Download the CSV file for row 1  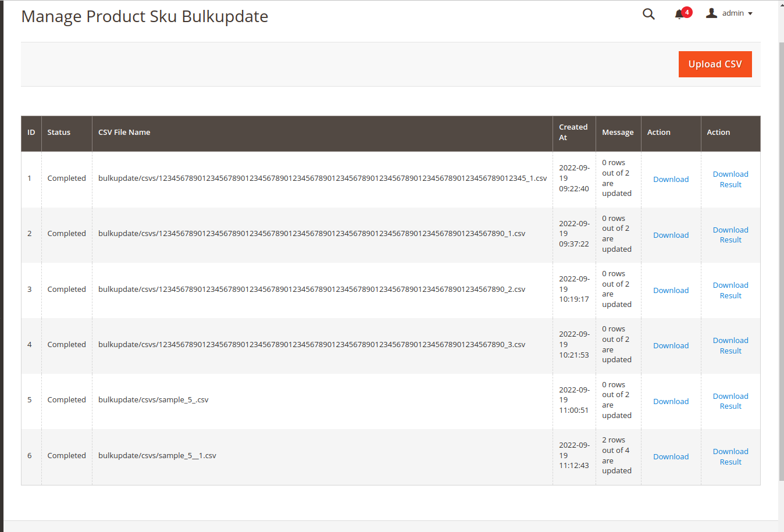pos(671,180)
